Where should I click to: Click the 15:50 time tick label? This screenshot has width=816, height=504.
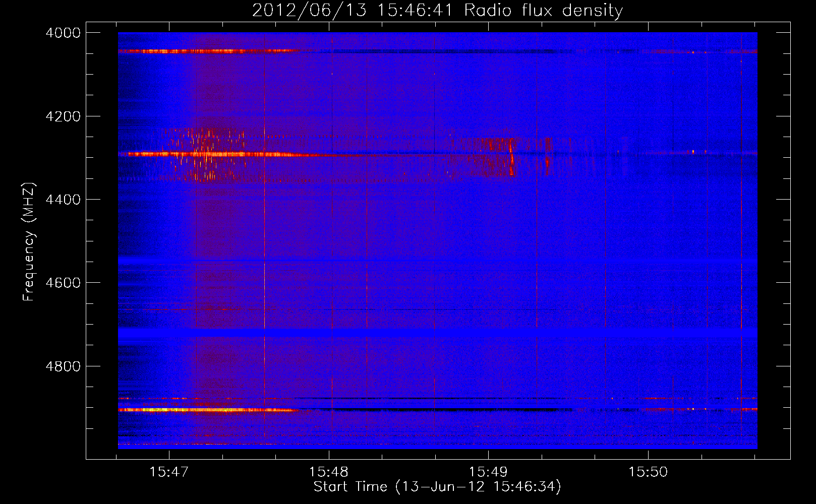coord(648,472)
